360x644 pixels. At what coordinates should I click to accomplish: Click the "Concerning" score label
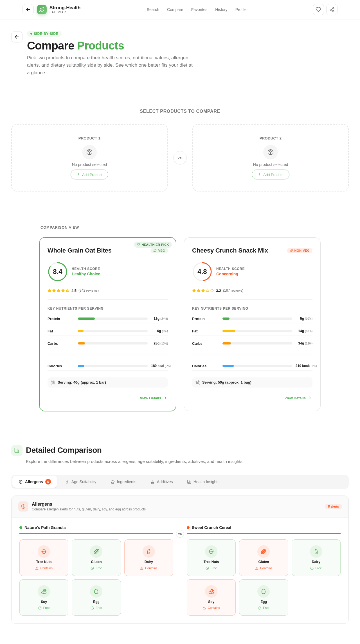click(227, 274)
